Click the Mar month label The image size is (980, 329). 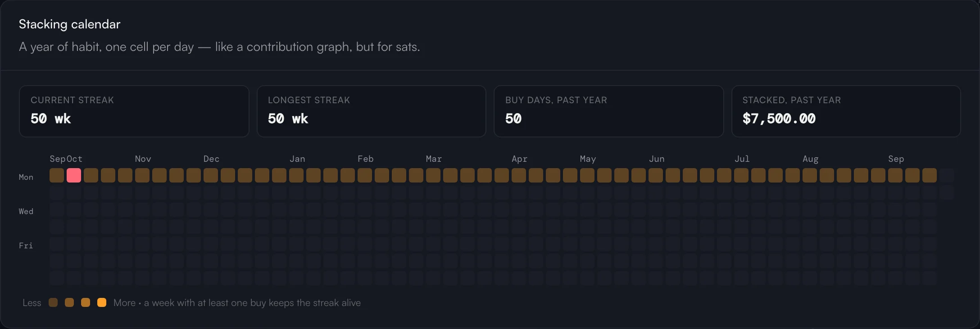coord(434,159)
